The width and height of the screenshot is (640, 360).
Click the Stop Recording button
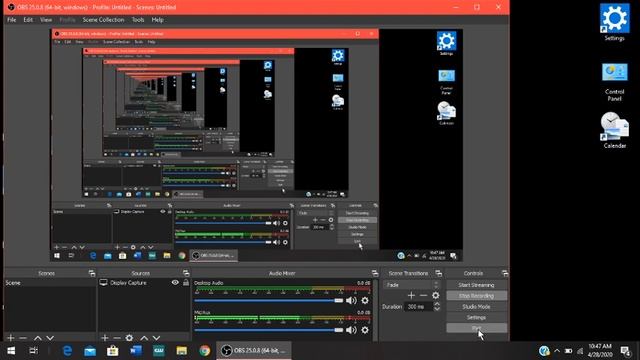pyautogui.click(x=476, y=296)
